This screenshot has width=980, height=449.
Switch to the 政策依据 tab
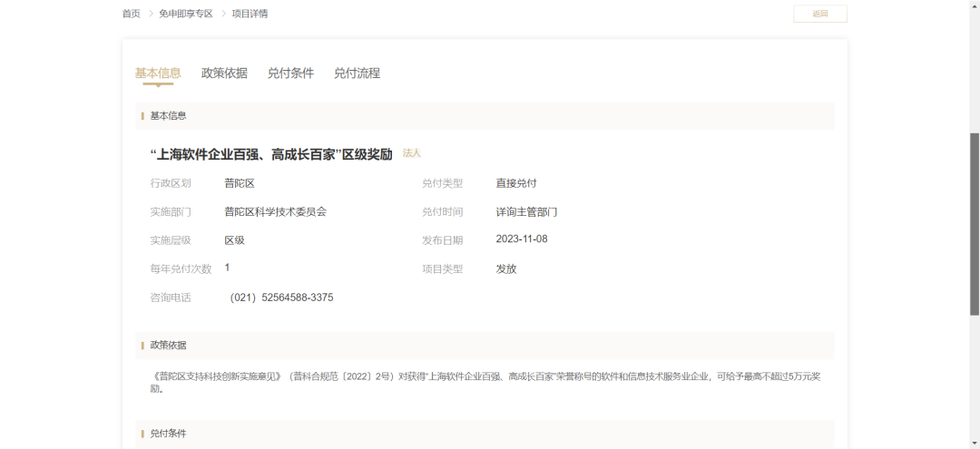pos(224,73)
